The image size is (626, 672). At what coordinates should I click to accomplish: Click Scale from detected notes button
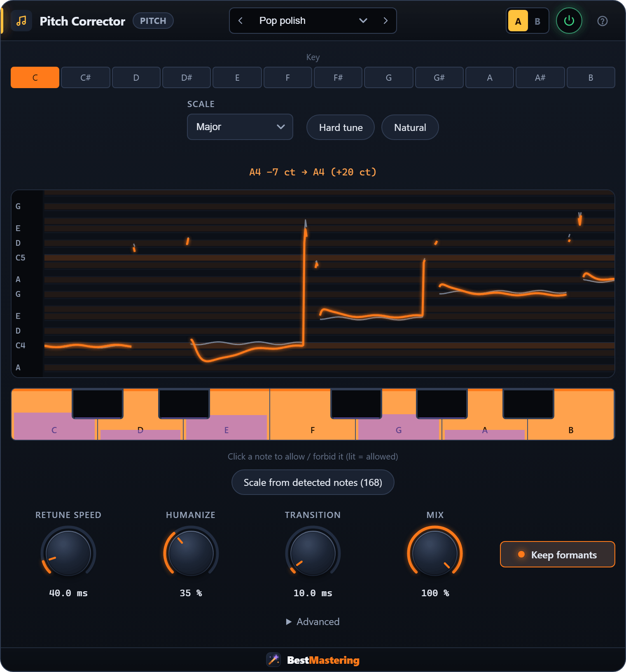(313, 482)
